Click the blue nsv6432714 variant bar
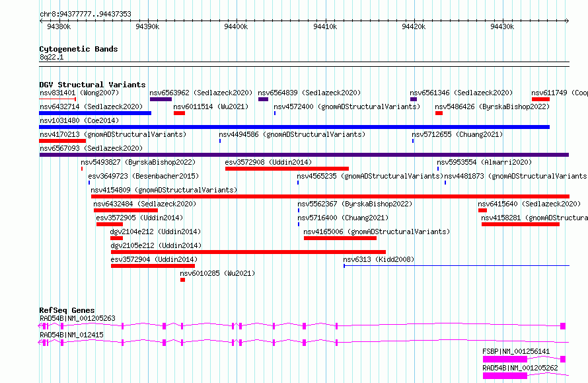Screen dimensions: 588x383 click(95, 113)
